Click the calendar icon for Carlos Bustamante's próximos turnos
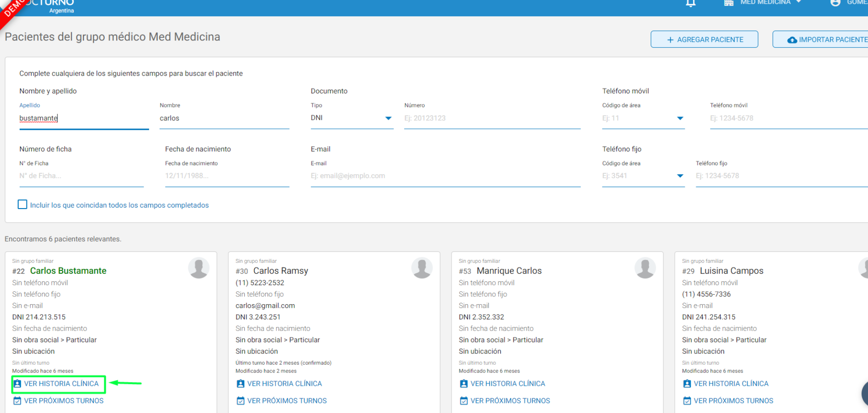The image size is (868, 413). pyautogui.click(x=17, y=401)
